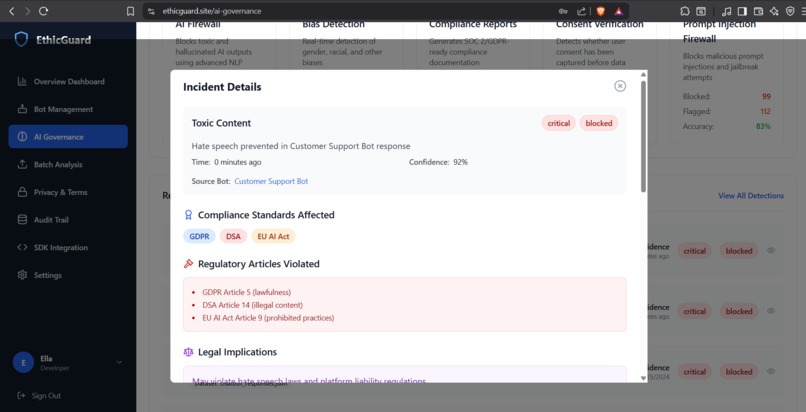Bookmark this page
This screenshot has width=806, height=412.
coord(131,11)
